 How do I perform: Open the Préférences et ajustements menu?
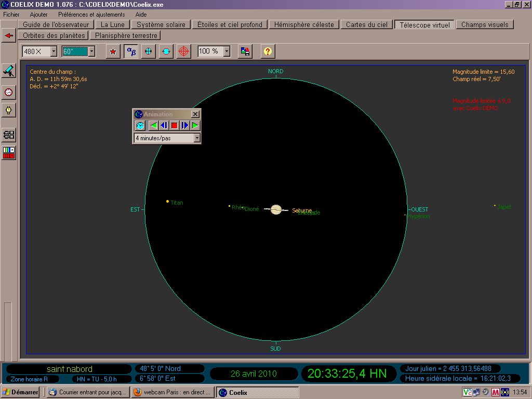pyautogui.click(x=91, y=15)
